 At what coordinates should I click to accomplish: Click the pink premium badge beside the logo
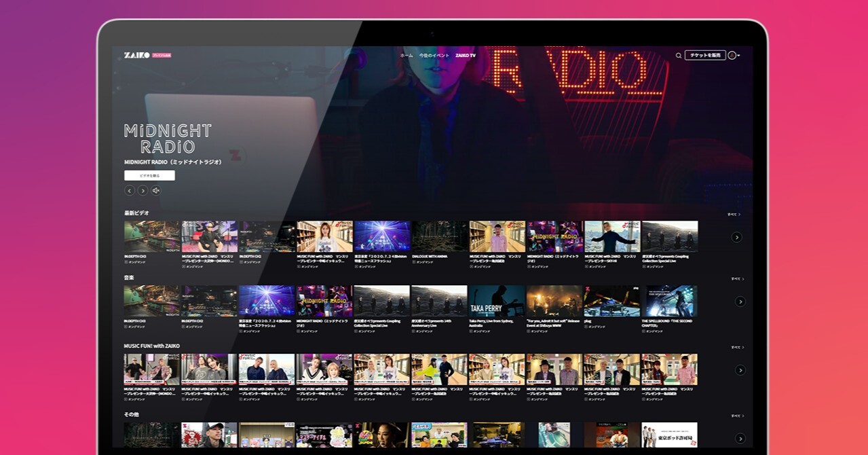point(161,55)
